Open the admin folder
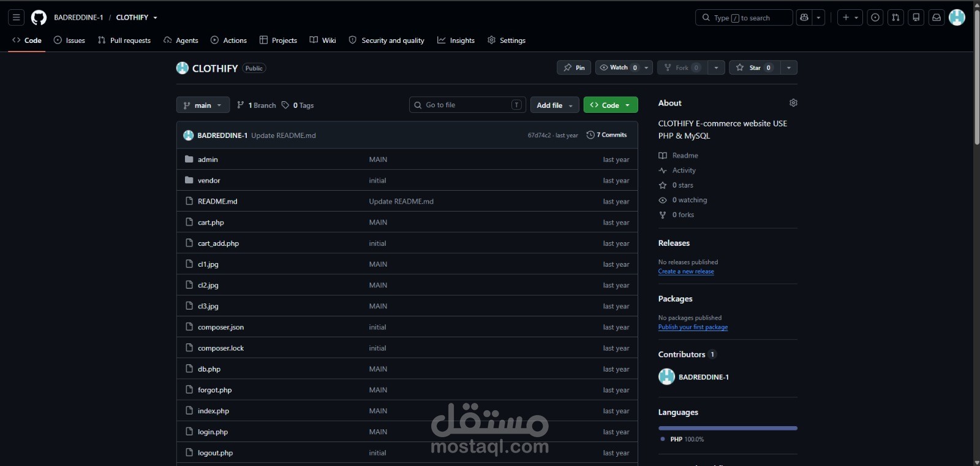The width and height of the screenshot is (980, 466). (x=208, y=159)
